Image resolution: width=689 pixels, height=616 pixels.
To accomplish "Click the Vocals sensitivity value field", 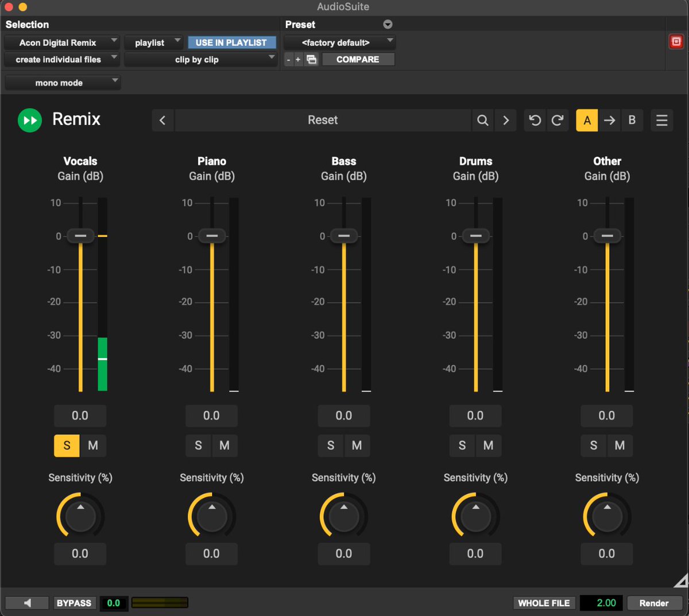I will 80,553.
